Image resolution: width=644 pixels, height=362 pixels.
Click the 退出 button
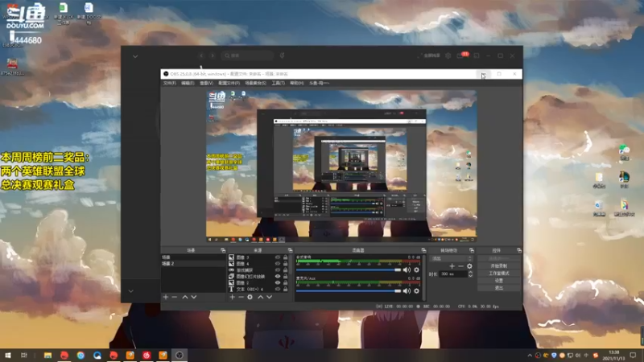coord(499,288)
